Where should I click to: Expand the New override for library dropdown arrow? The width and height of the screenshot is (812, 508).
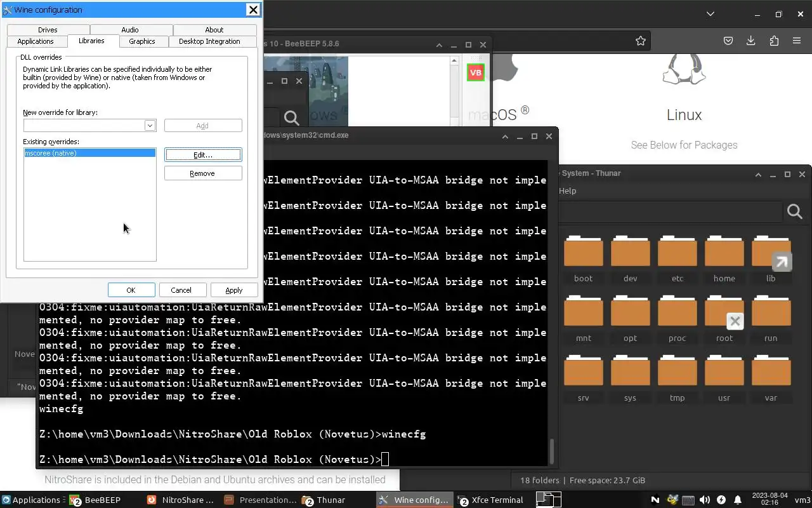coord(150,125)
